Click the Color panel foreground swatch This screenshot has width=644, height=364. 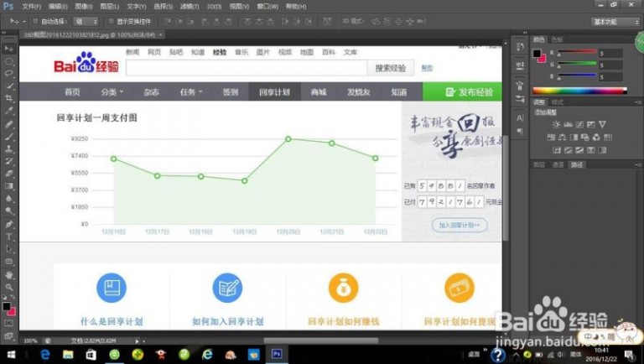[x=537, y=54]
